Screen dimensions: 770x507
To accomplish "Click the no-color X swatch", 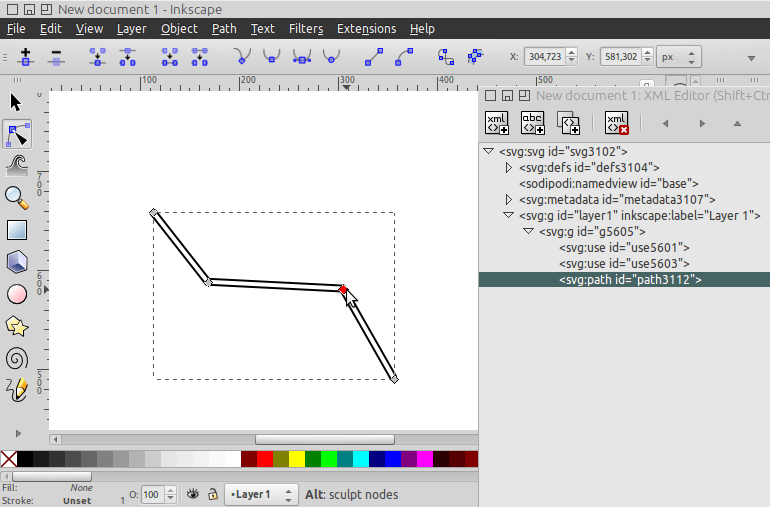I will pos(9,459).
